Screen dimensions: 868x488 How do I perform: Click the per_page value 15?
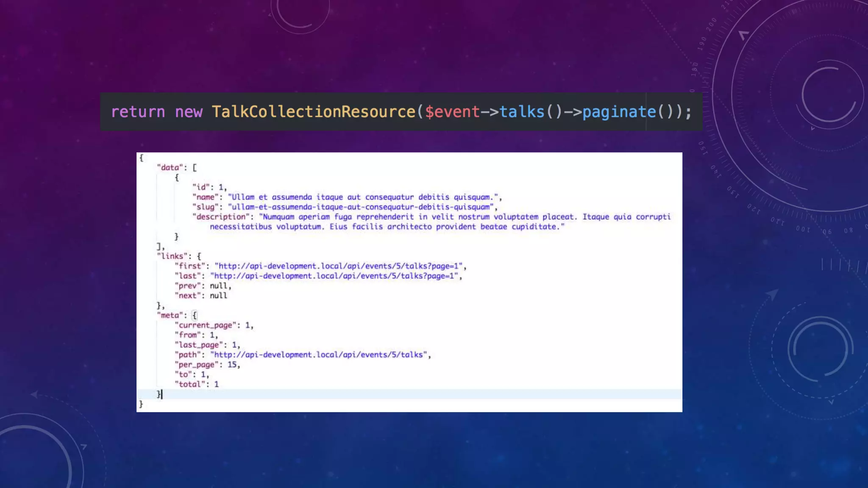[232, 364]
